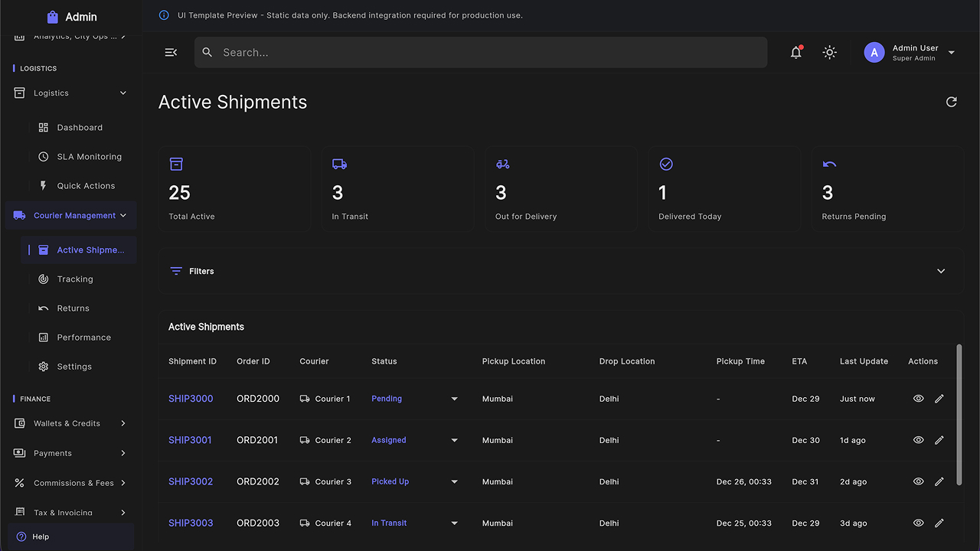980x551 pixels.
Task: Open the notifications bell
Action: coord(796,52)
